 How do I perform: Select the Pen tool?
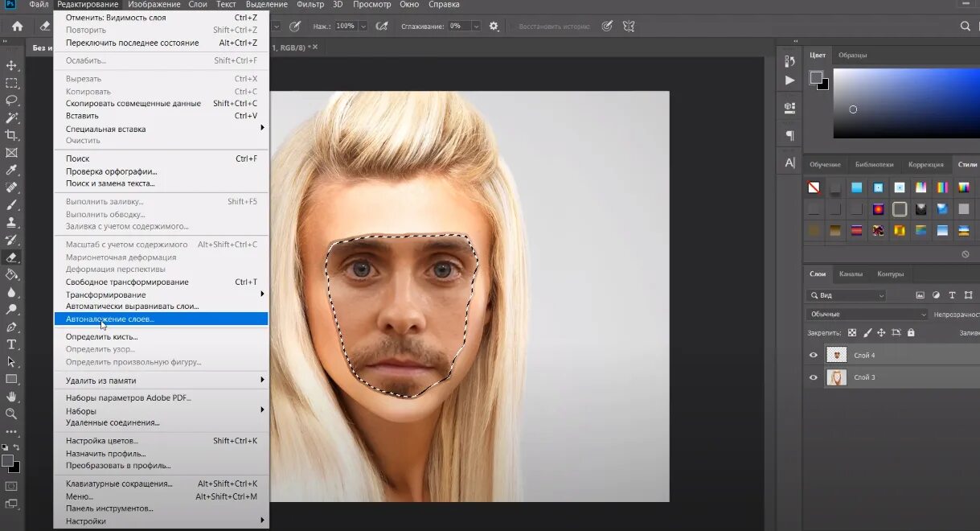click(11, 327)
